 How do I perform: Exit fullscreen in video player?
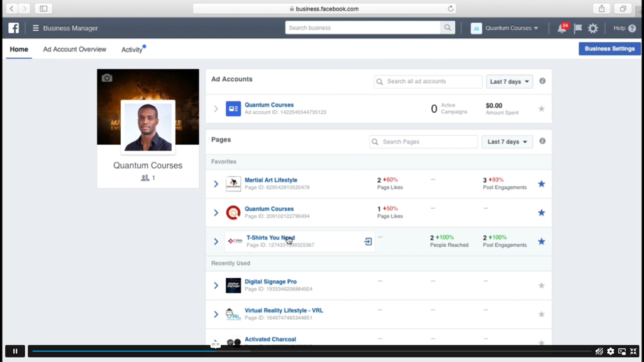tap(633, 351)
